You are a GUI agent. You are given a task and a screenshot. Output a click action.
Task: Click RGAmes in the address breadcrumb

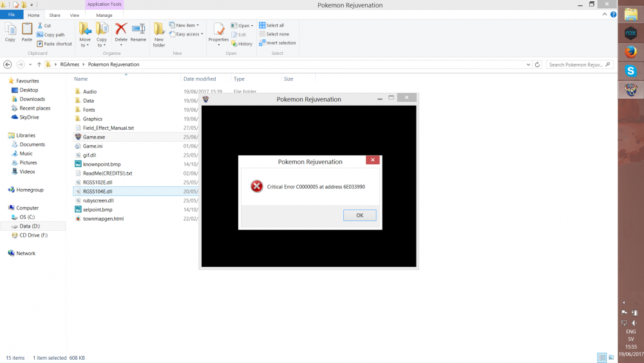(70, 64)
